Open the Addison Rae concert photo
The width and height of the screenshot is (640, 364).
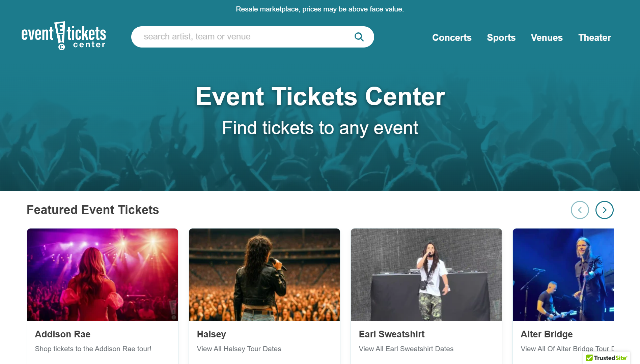coord(103,275)
